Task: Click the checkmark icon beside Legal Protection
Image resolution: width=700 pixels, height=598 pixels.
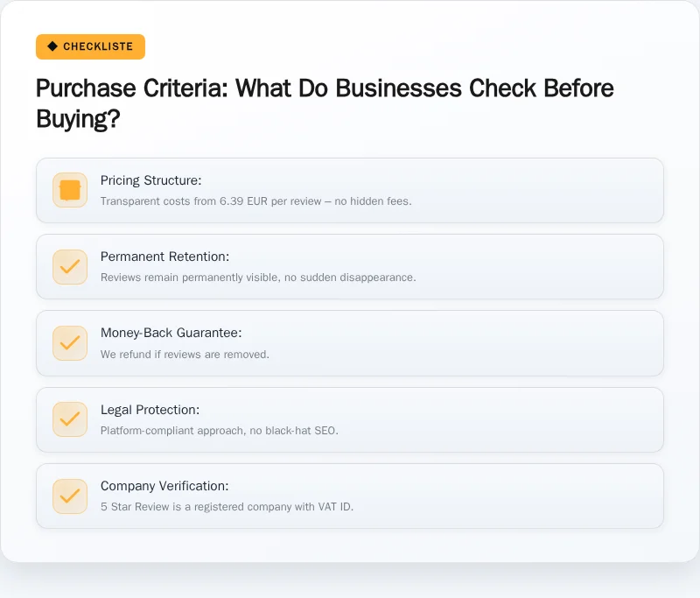Action: click(x=70, y=419)
